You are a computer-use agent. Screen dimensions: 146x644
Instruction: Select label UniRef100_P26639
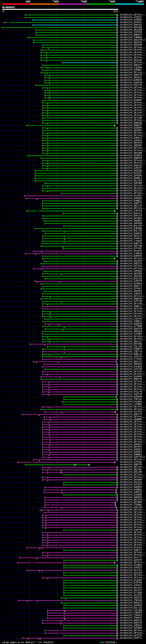pyautogui.click(x=131, y=82)
